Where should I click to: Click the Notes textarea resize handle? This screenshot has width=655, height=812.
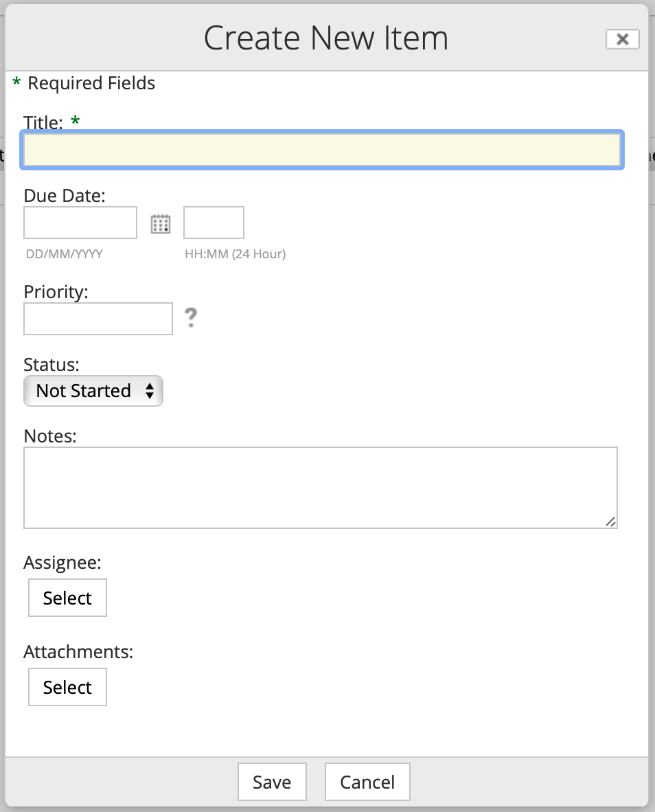[611, 523]
